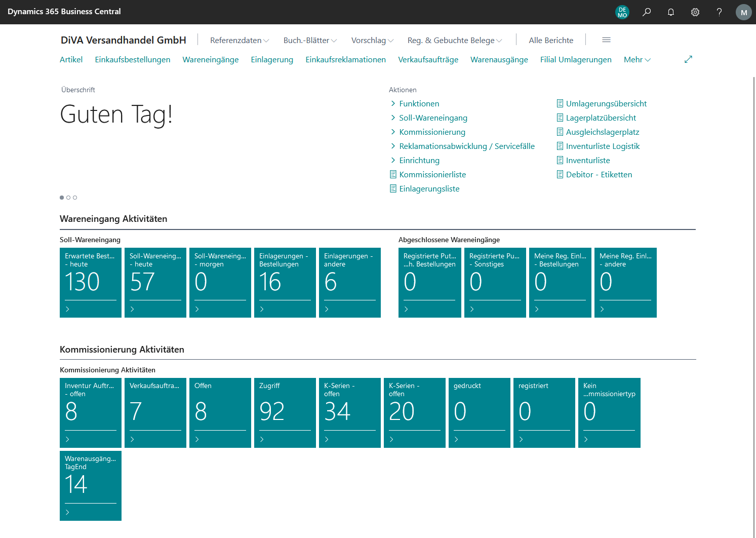Open K-Serien - offen tile showing 20

[x=415, y=413]
